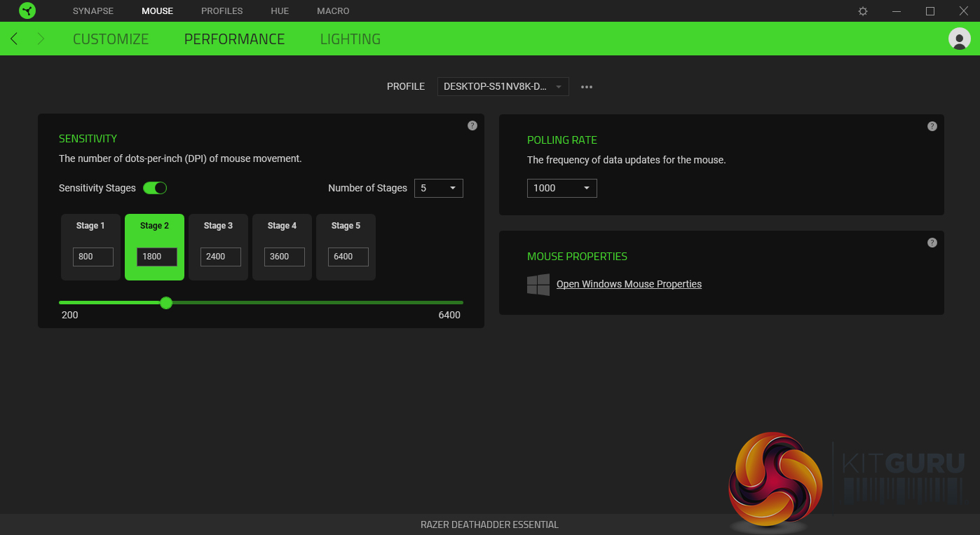The image size is (980, 535).
Task: Open profile options ellipsis menu
Action: tap(587, 87)
